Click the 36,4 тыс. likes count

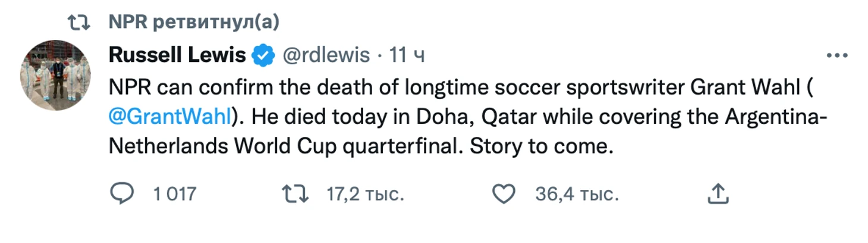click(577, 194)
